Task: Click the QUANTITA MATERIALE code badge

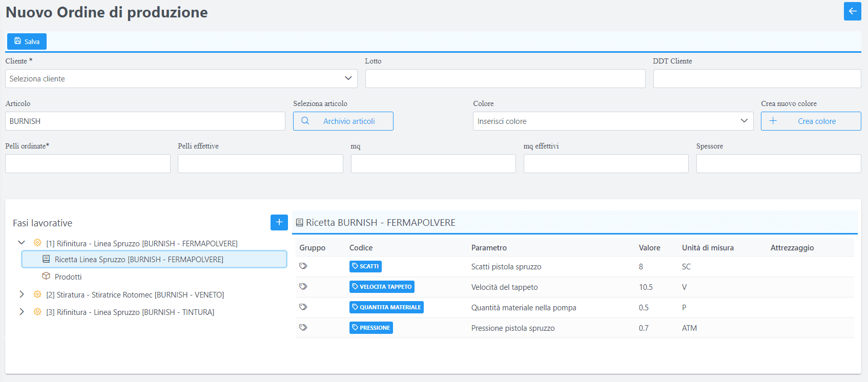Action: (386, 307)
